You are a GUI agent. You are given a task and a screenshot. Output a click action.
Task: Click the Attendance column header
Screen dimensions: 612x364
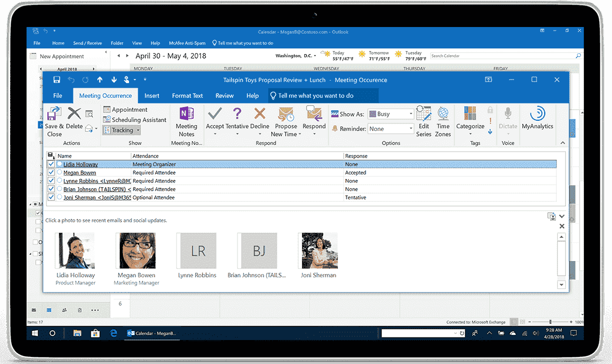click(237, 156)
